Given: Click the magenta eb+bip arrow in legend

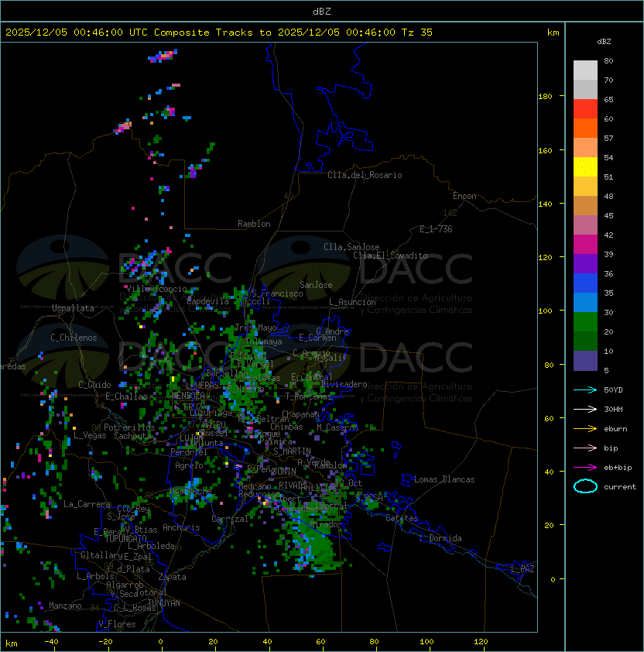Looking at the screenshot, I should [585, 468].
